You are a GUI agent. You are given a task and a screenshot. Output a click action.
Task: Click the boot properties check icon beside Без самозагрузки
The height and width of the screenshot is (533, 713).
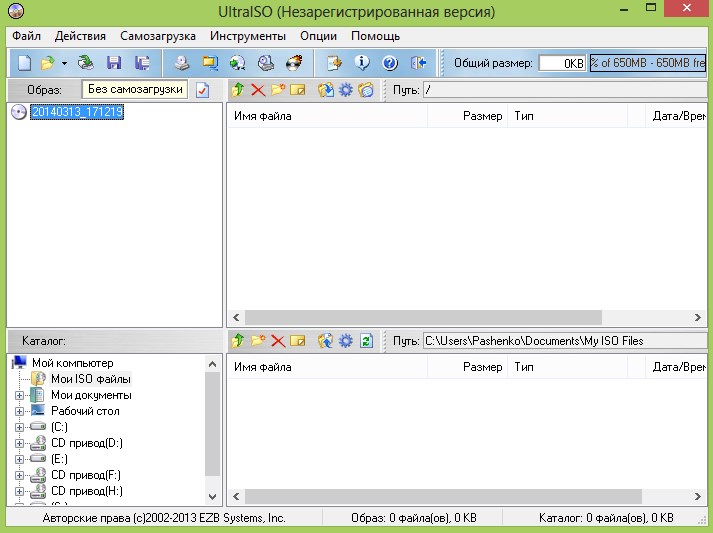pyautogui.click(x=203, y=90)
